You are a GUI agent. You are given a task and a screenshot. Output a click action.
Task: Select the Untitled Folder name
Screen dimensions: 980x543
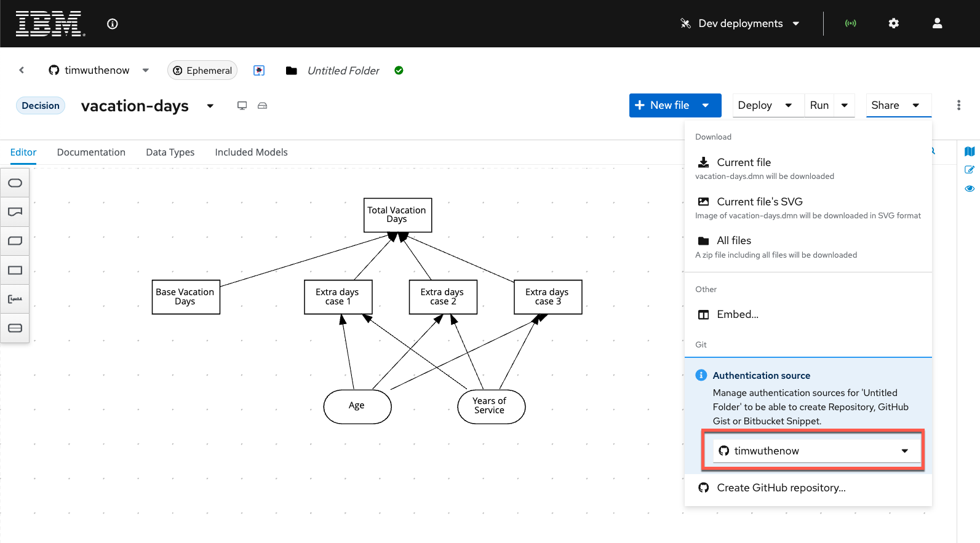(343, 71)
